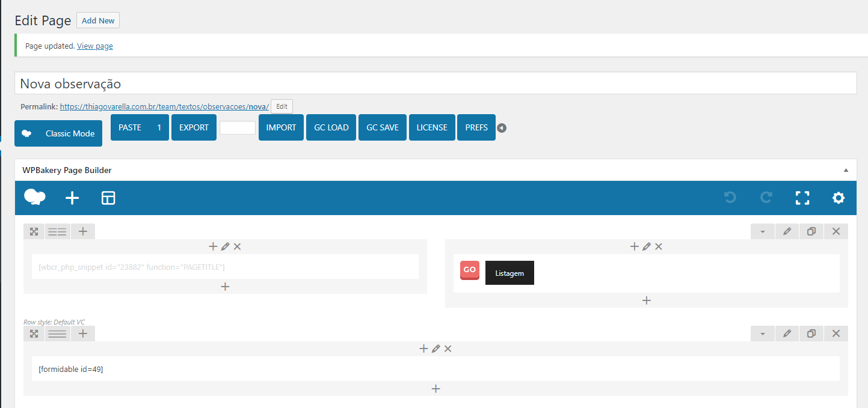Image resolution: width=868 pixels, height=408 pixels.
Task: Delete the first row
Action: (836, 231)
